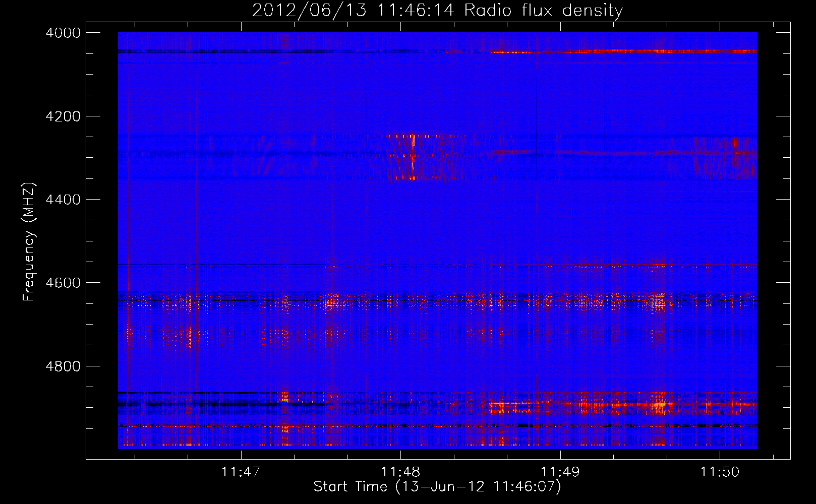The image size is (816, 504).
Task: Click the 4400 frequency tick label
Action: pyautogui.click(x=63, y=200)
